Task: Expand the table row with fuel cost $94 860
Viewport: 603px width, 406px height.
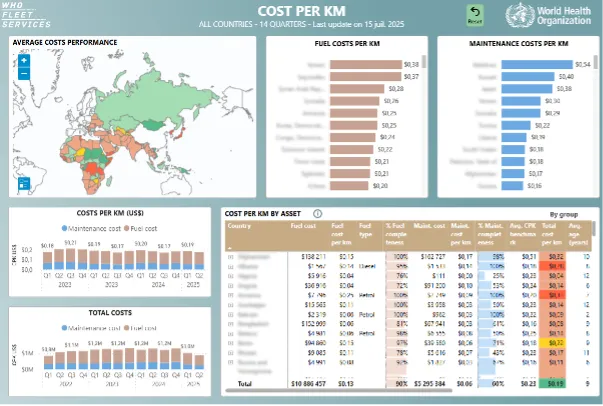Action: coord(231,343)
